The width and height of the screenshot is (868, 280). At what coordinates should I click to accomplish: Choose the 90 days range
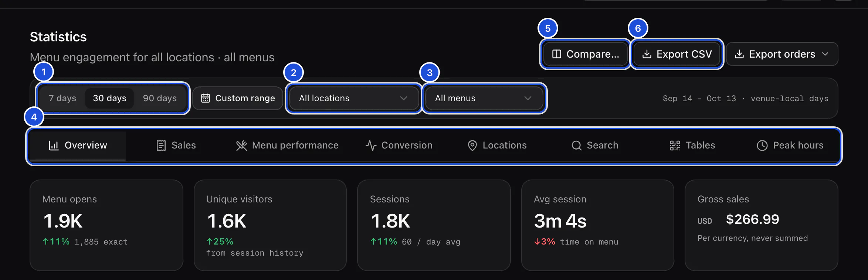coord(160,98)
